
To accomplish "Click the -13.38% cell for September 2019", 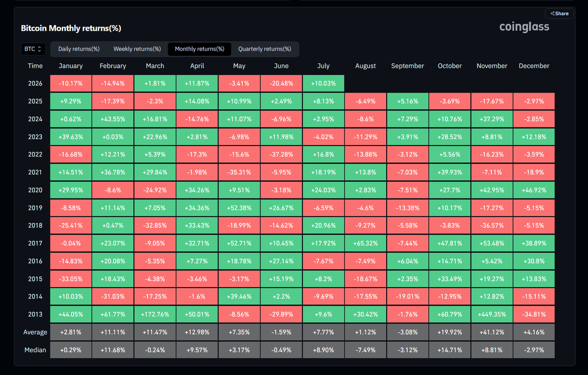I will point(408,208).
